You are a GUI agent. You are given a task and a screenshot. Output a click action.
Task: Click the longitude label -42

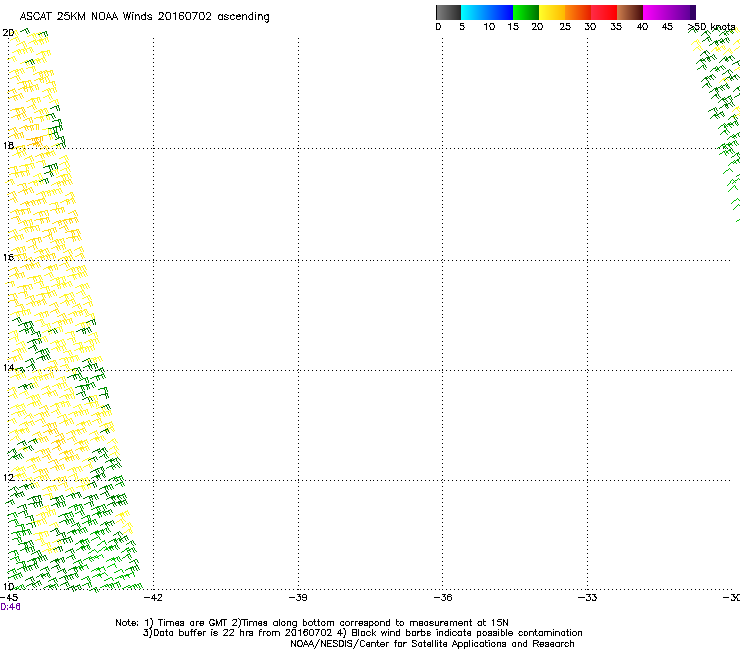(153, 598)
